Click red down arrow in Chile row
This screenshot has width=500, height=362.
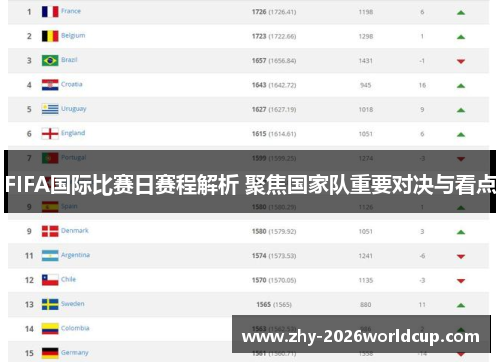point(461,281)
